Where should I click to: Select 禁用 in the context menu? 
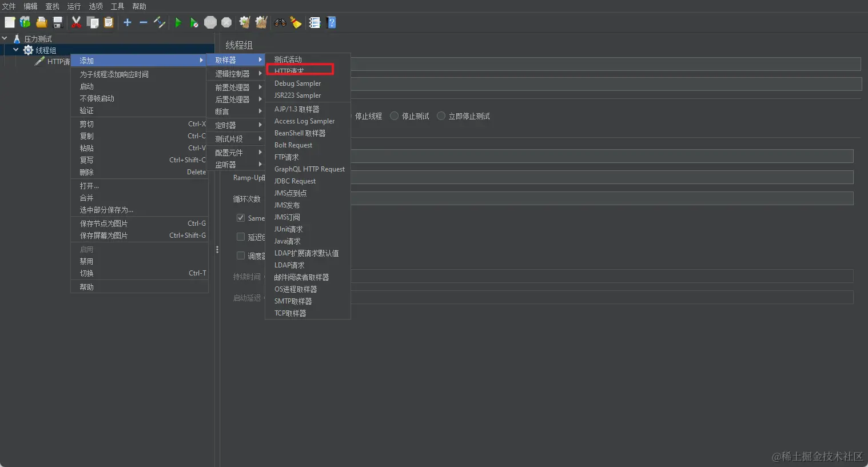pos(139,261)
